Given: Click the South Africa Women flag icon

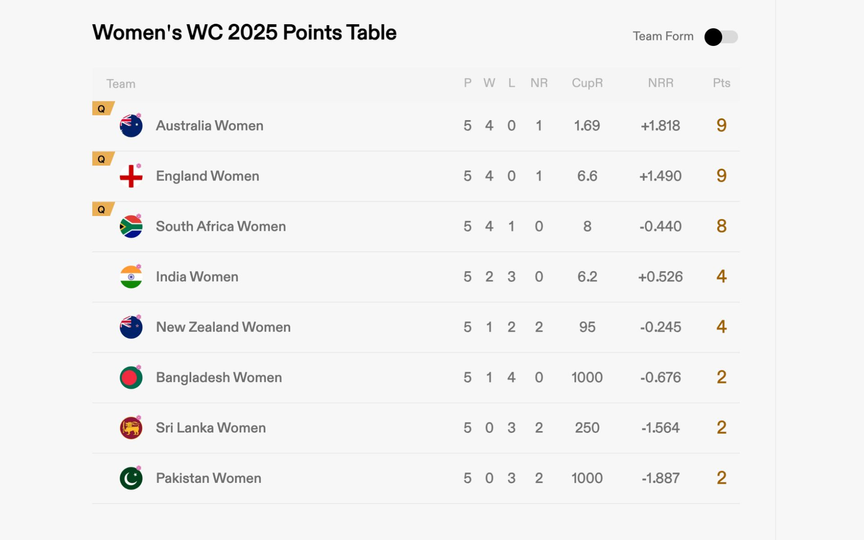Looking at the screenshot, I should (x=131, y=227).
